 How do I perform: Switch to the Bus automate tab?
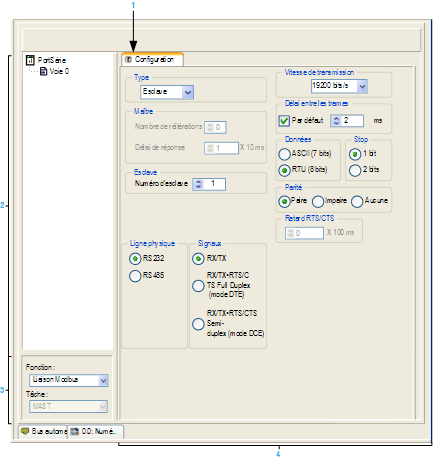(43, 431)
